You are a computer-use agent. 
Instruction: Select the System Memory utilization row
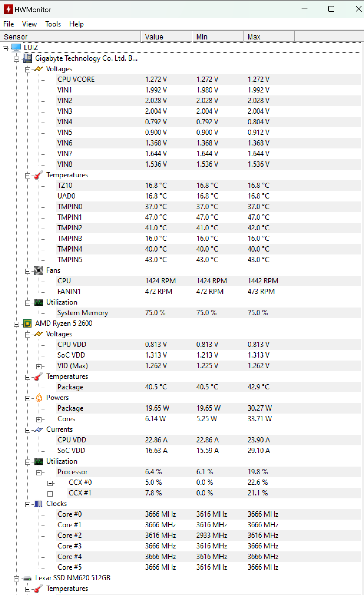[x=209, y=313]
